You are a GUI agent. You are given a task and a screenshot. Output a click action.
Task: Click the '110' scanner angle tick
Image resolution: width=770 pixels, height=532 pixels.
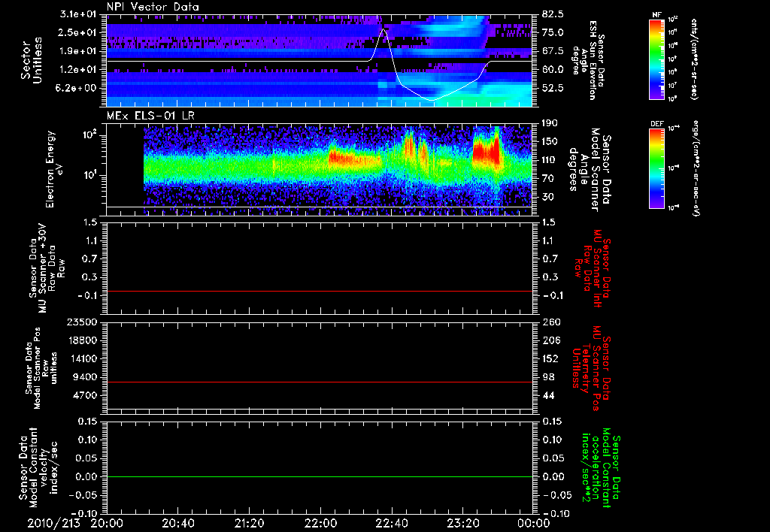pos(550,160)
